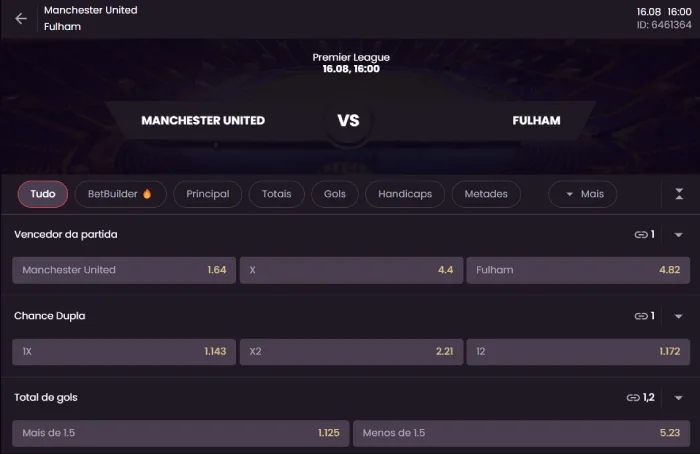Screen dimensions: 700x454
Task: Bet on Manchester United at 1.64
Action: coord(124,270)
